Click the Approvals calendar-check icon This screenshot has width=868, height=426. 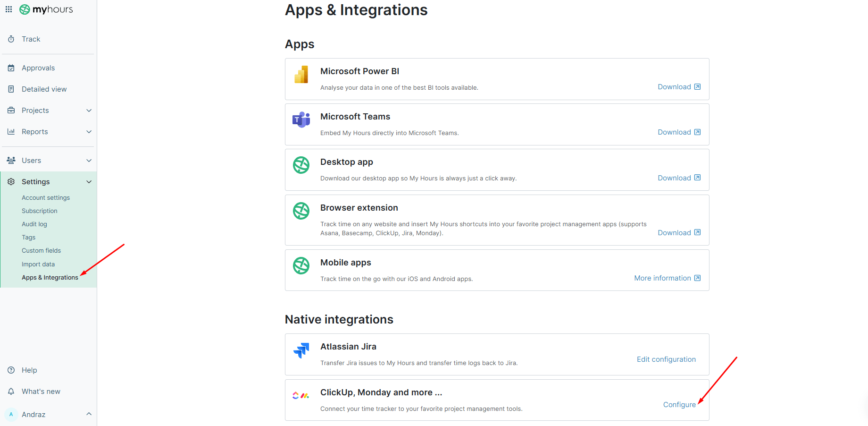(x=11, y=68)
